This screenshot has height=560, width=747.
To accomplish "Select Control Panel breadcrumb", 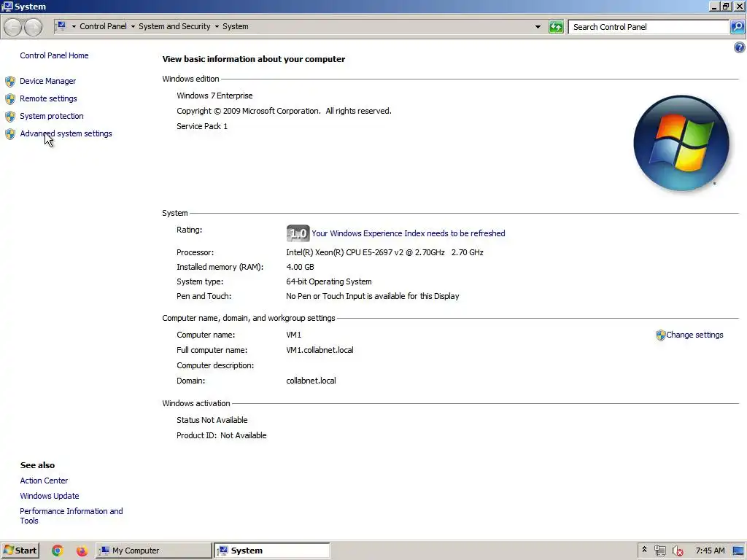I will coord(103,27).
